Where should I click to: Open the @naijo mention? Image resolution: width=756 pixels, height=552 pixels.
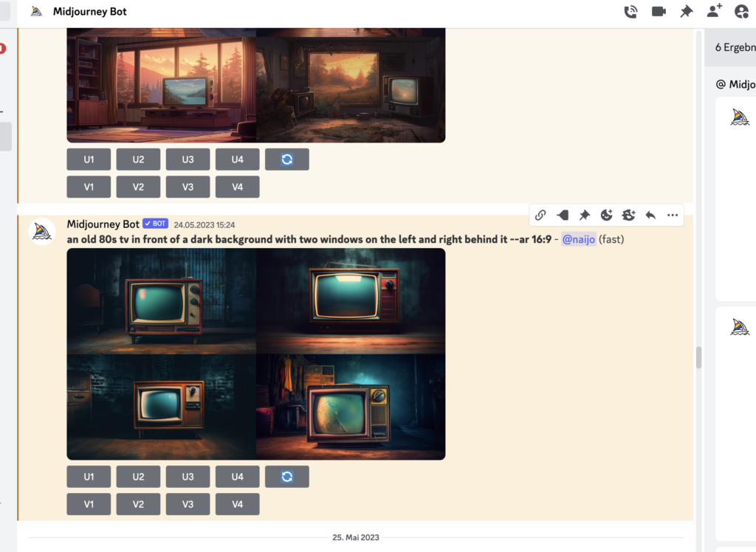579,239
